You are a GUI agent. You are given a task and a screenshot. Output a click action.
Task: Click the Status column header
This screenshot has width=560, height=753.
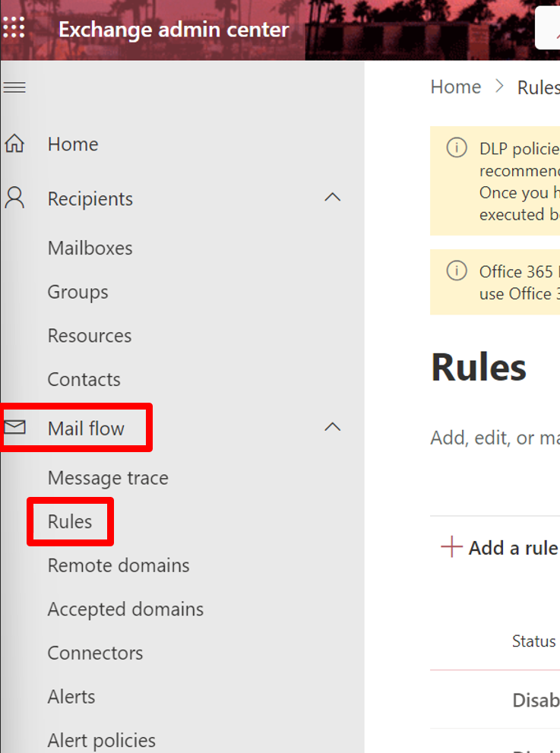(533, 641)
